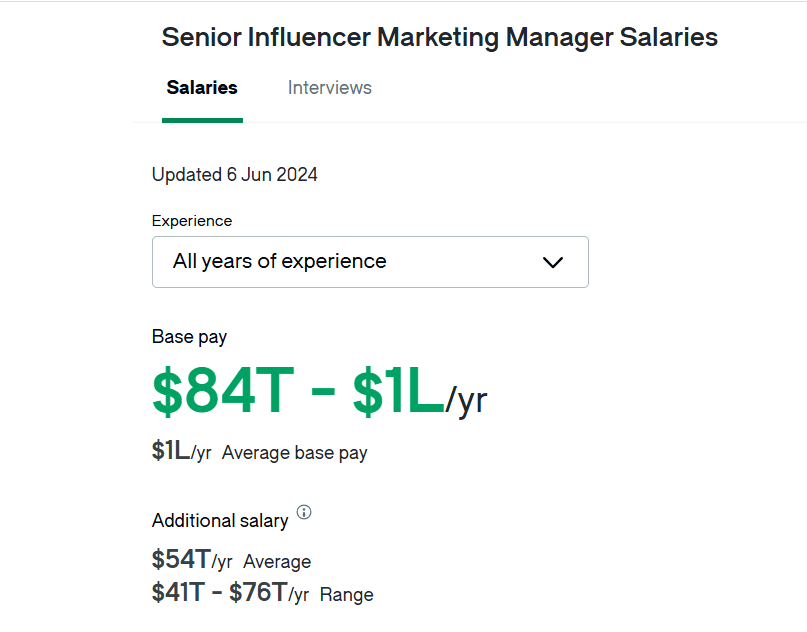Click the Base pay section label
Image resolution: width=807 pixels, height=632 pixels.
point(189,337)
